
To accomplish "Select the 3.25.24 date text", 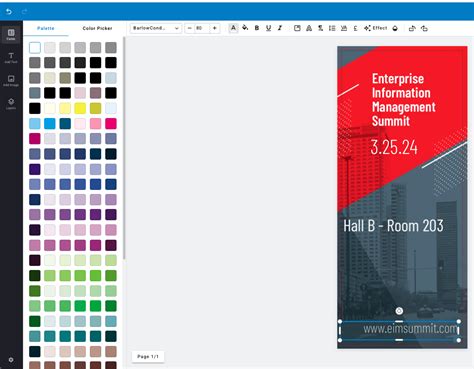I will [x=394, y=147].
